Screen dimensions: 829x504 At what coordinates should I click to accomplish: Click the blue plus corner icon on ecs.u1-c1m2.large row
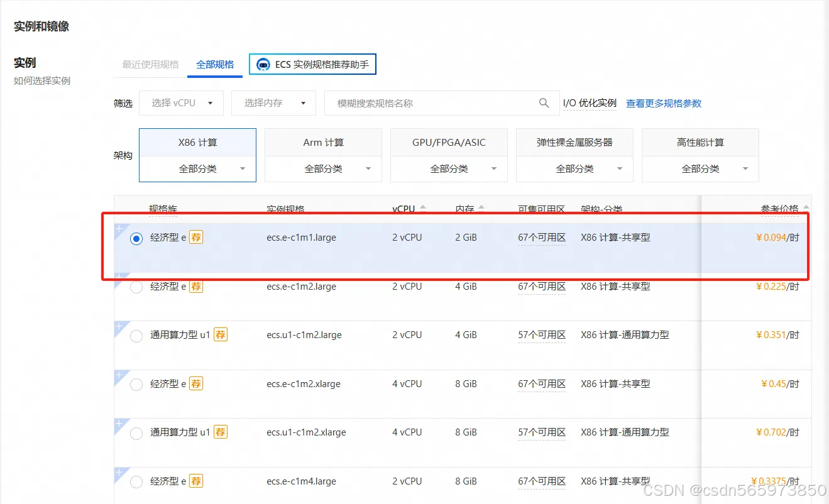[119, 326]
